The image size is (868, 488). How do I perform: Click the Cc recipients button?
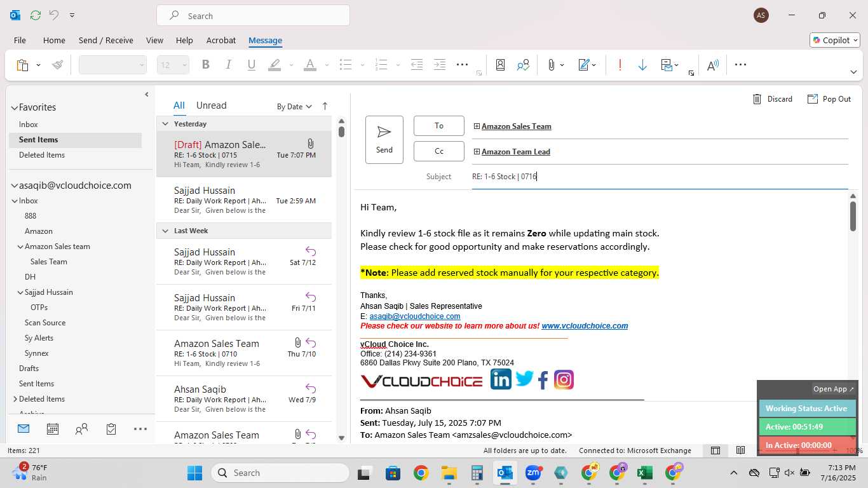439,151
